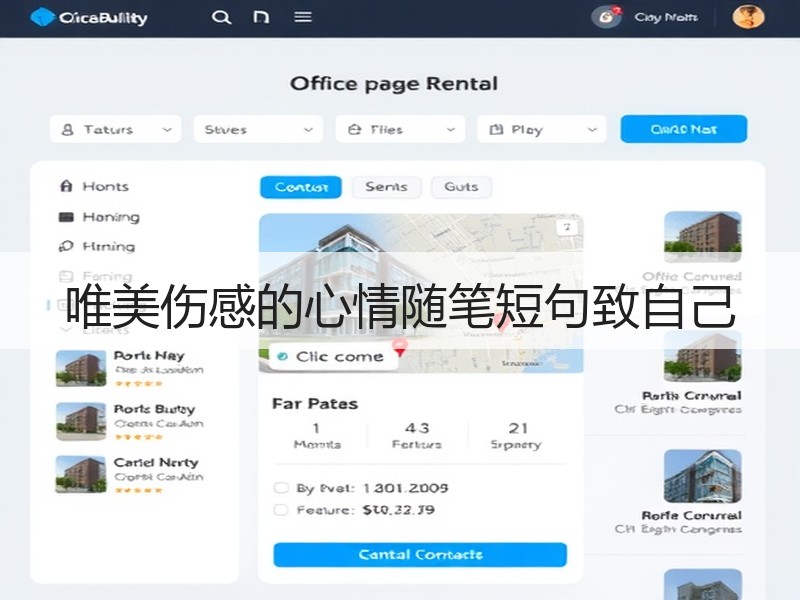800x600 pixels.
Task: Open the Rartis Cenural building thumbnail
Action: coord(703,357)
